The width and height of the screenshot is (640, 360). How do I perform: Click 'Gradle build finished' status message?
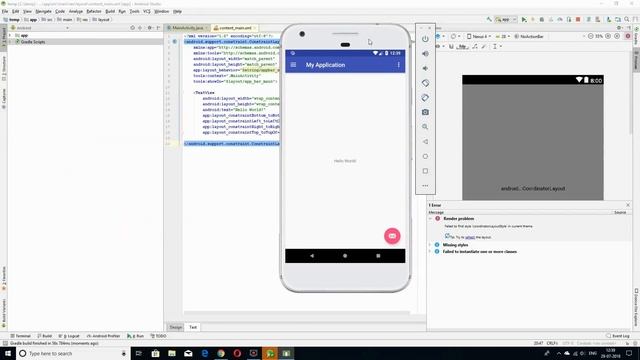pos(54,343)
